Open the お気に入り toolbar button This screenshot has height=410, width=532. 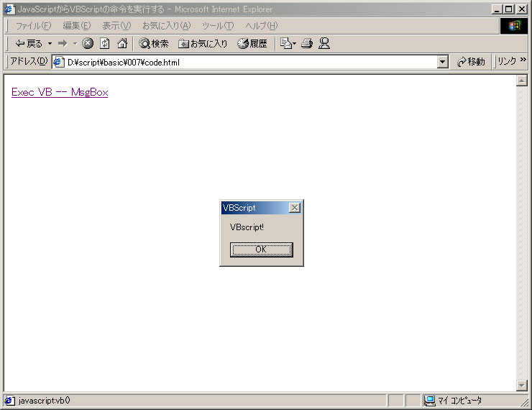203,43
